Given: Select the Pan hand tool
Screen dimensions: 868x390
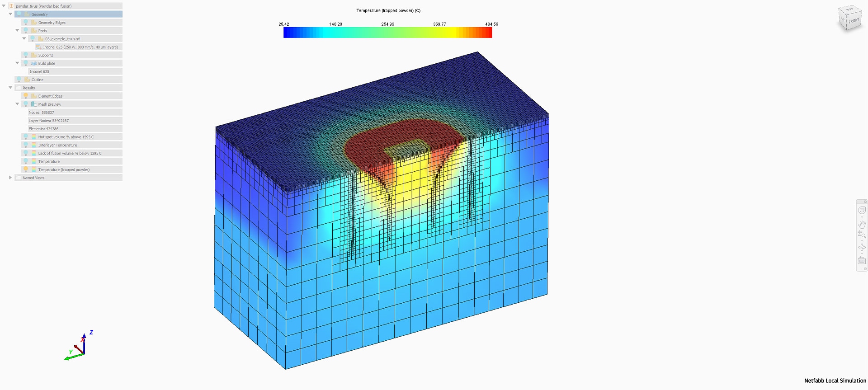Looking at the screenshot, I should point(862,224).
